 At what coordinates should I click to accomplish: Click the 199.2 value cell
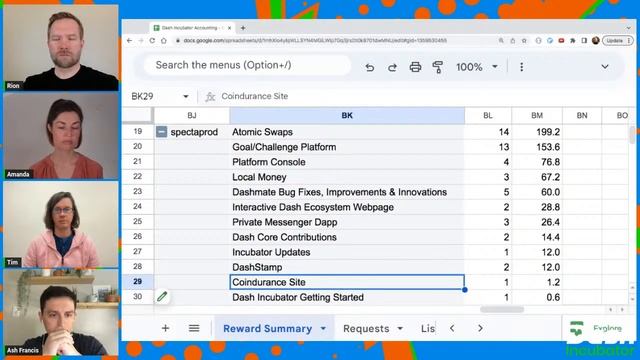click(537, 132)
